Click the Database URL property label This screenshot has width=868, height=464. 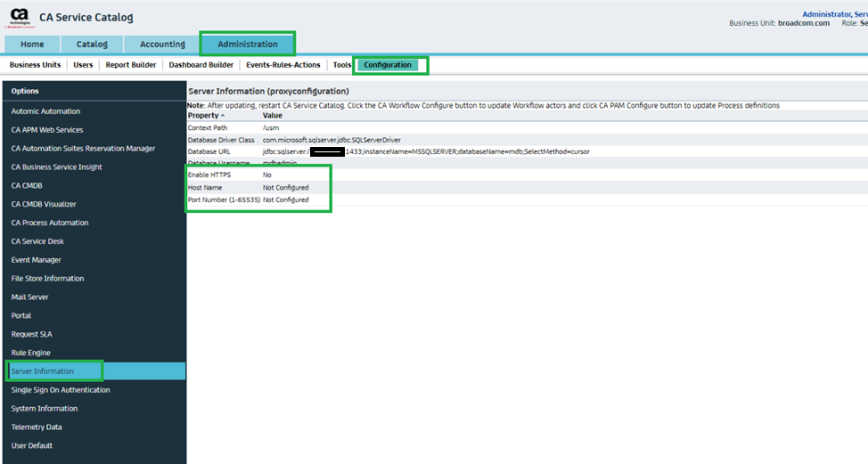coord(209,151)
